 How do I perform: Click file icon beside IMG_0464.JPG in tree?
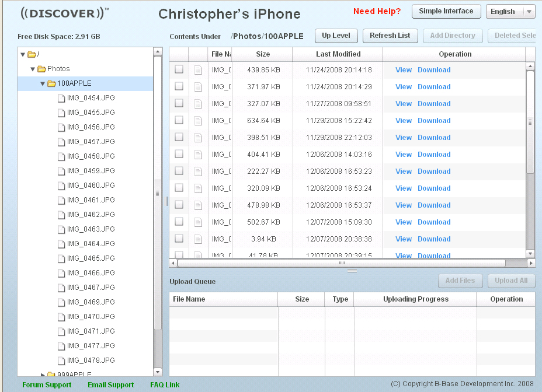61,244
